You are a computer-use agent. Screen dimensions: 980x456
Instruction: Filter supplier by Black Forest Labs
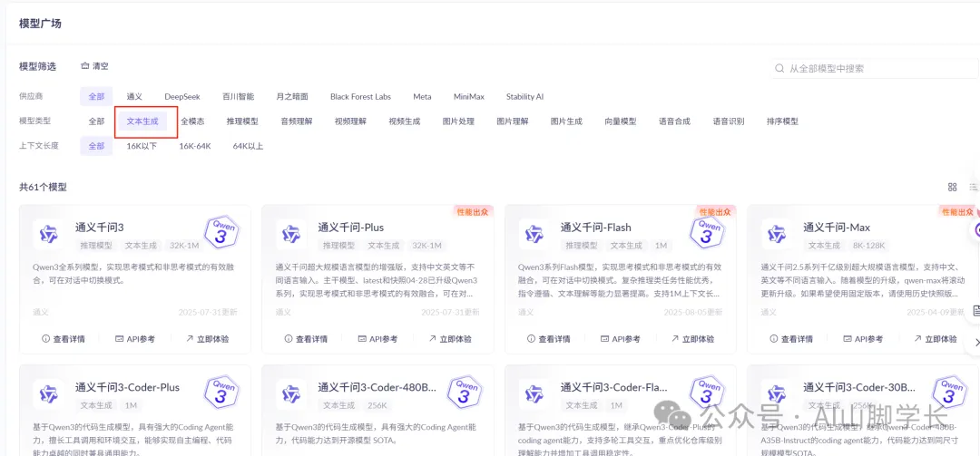[x=360, y=97]
